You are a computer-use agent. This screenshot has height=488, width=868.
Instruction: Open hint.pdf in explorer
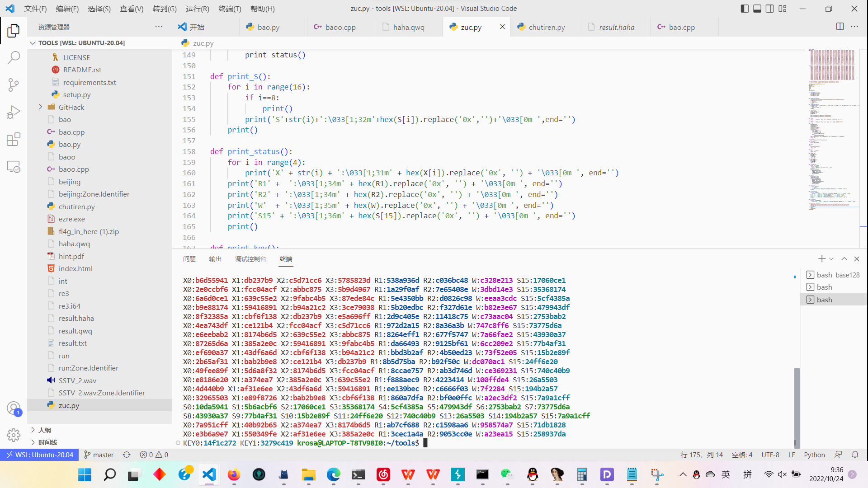click(99, 256)
